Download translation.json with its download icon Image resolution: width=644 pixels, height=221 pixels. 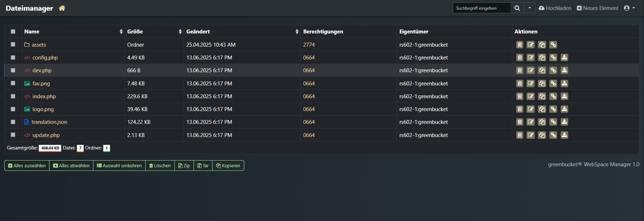(x=564, y=122)
